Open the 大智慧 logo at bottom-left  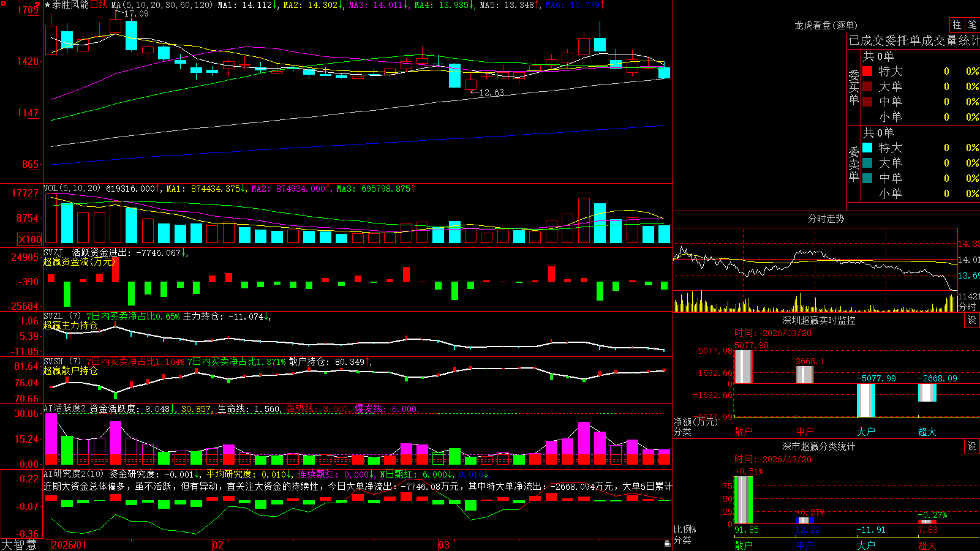[x=19, y=545]
